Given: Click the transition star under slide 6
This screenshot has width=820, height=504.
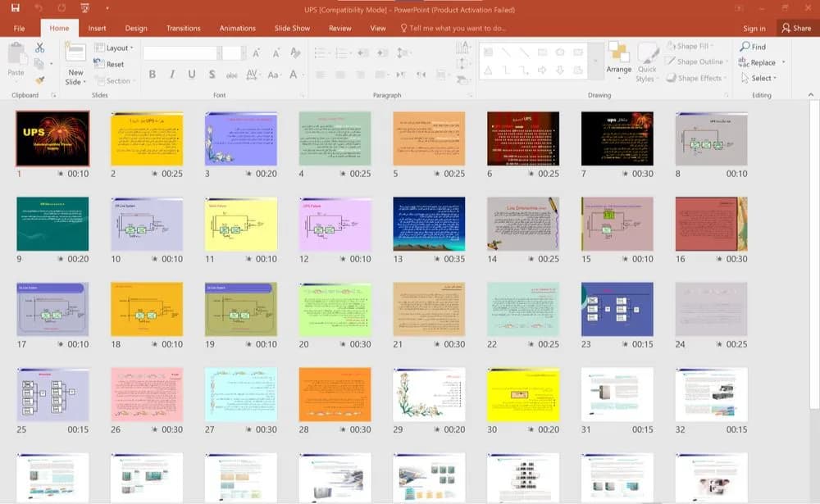Looking at the screenshot, I should (x=531, y=174).
